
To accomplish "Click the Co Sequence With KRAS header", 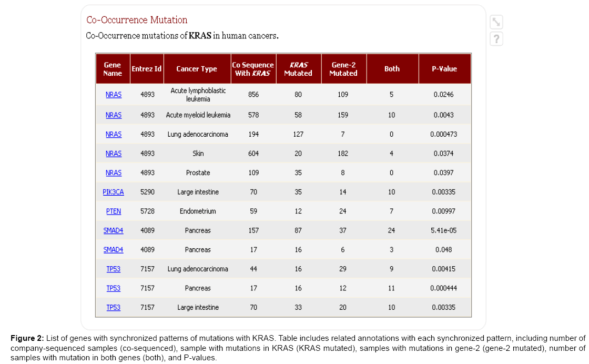I will tap(253, 69).
